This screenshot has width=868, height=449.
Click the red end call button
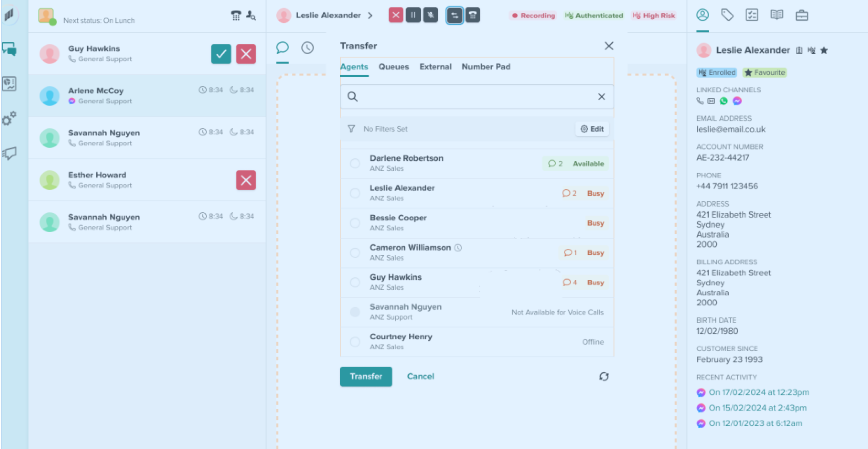pyautogui.click(x=396, y=15)
